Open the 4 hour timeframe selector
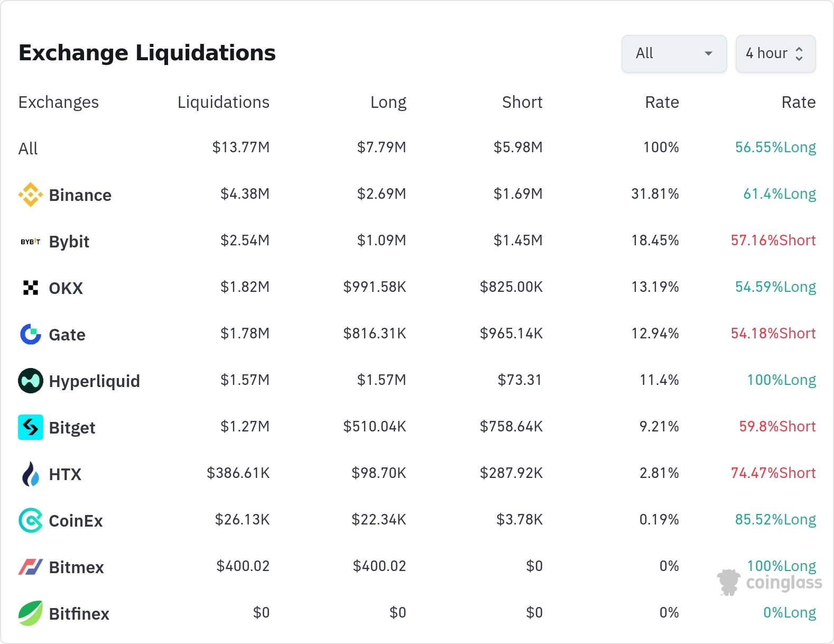 [x=775, y=53]
